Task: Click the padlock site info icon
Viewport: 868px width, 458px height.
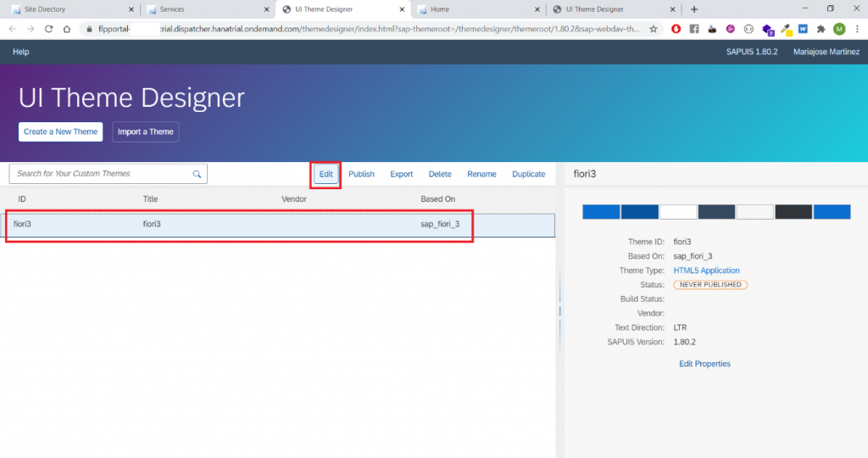Action: pos(89,29)
